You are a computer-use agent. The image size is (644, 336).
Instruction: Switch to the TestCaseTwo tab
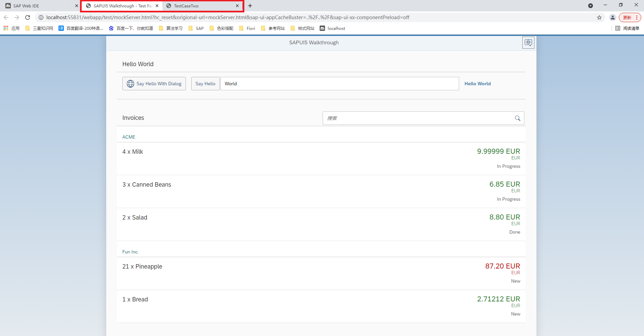[x=203, y=6]
